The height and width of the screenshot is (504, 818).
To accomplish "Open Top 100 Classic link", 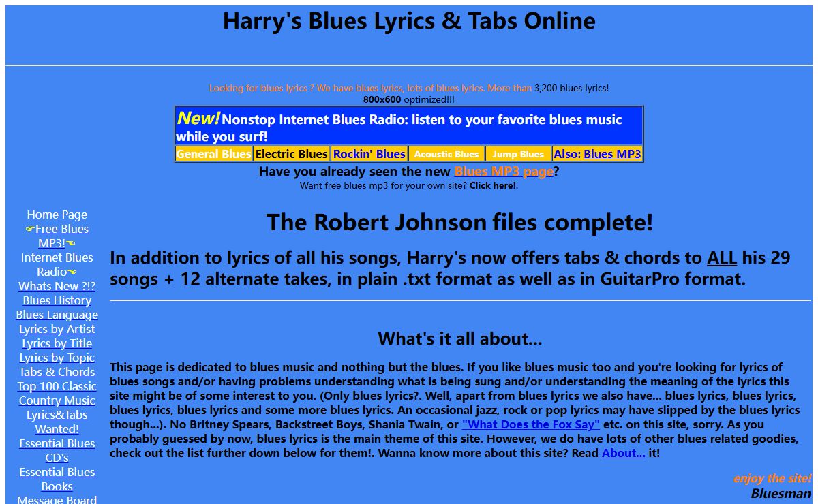I will click(57, 386).
